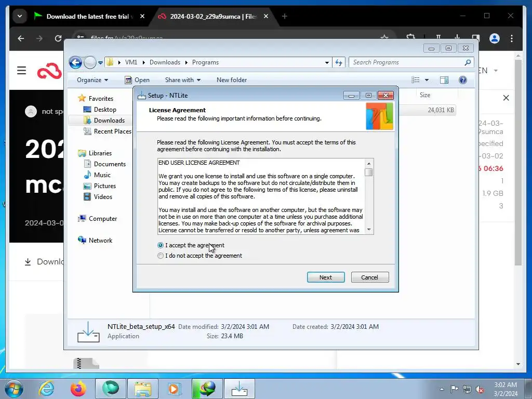The width and height of the screenshot is (532, 399).
Task: Open Windows Media Player from taskbar
Action: coord(175,389)
